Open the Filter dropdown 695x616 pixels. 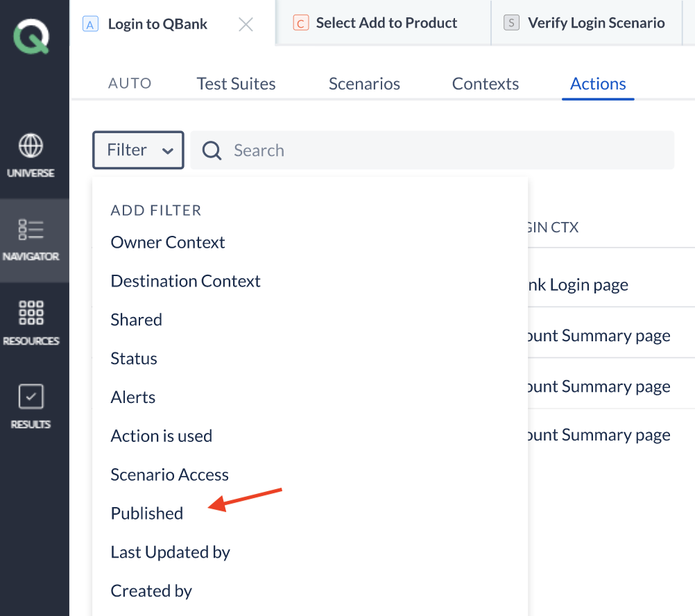tap(138, 150)
